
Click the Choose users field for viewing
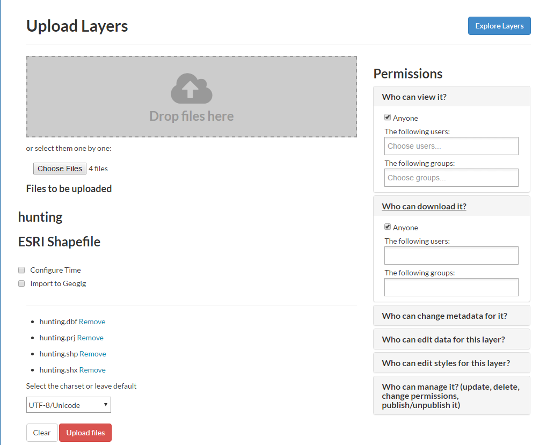[x=451, y=146]
